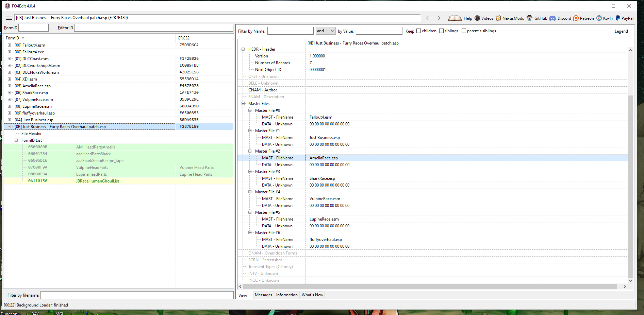Focus the Filter by filename field
Screen dimensions: 644x315
tap(137, 295)
